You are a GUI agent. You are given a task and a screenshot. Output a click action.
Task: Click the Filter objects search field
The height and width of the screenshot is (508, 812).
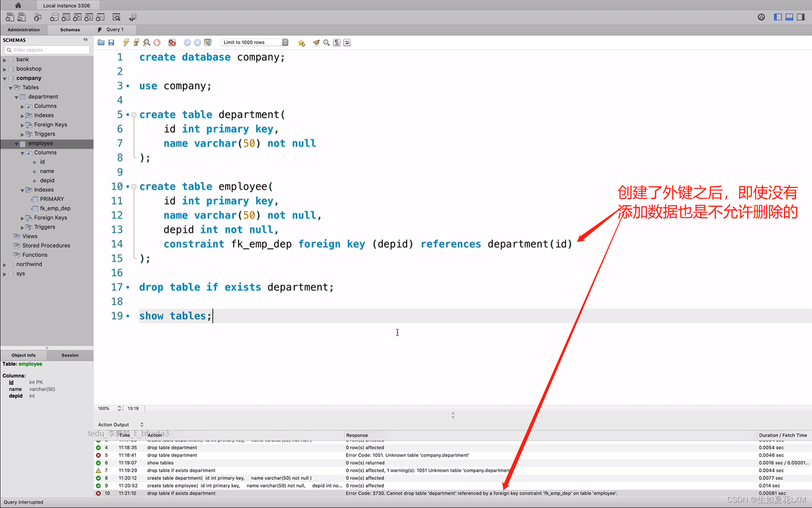pos(50,50)
